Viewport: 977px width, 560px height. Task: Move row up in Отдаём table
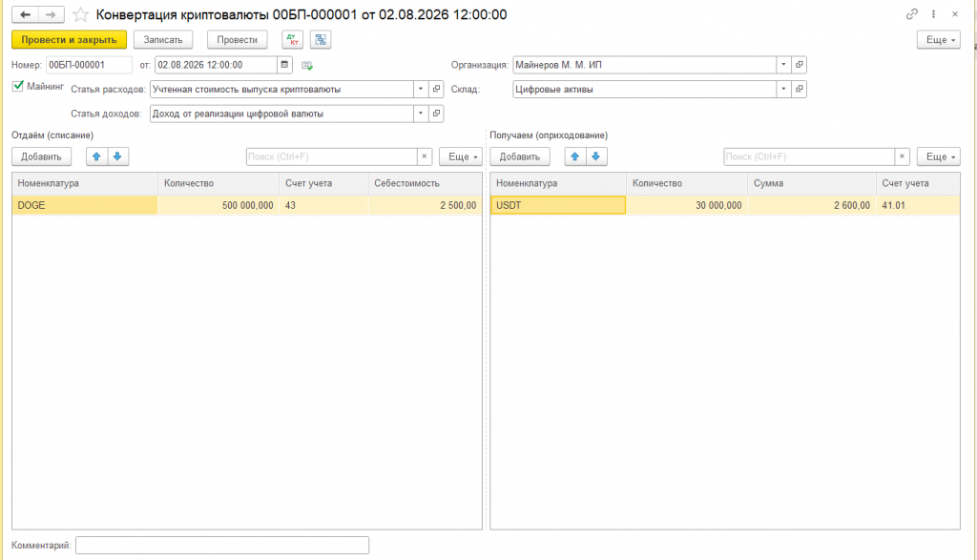tap(96, 156)
